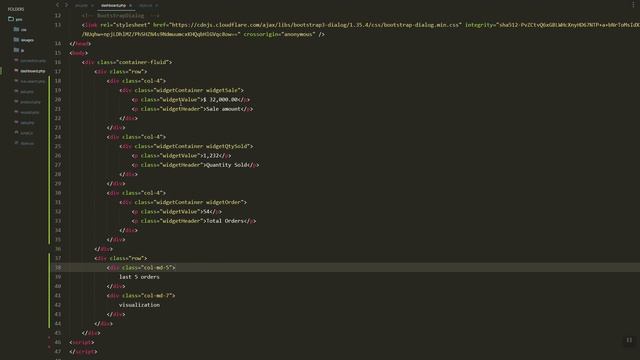Click the Bootstrap dialog stylesheet URL
The image size is (640, 360).
click(315, 25)
